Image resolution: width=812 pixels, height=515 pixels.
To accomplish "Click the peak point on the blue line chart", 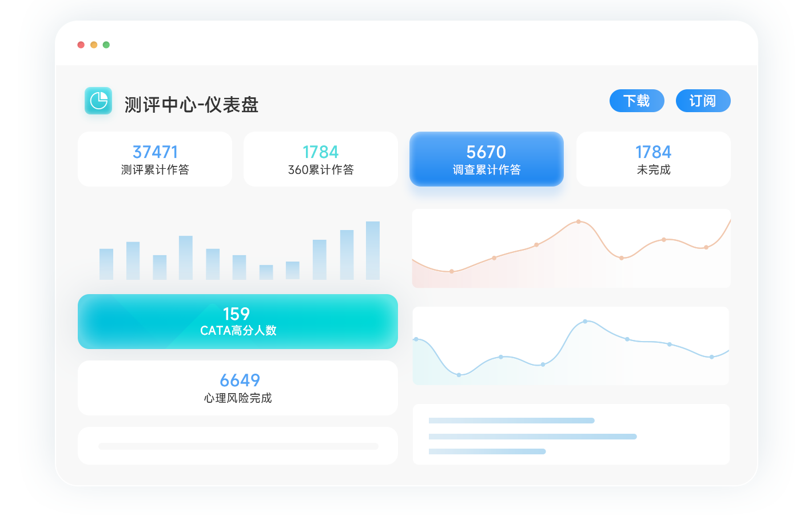I will point(585,322).
